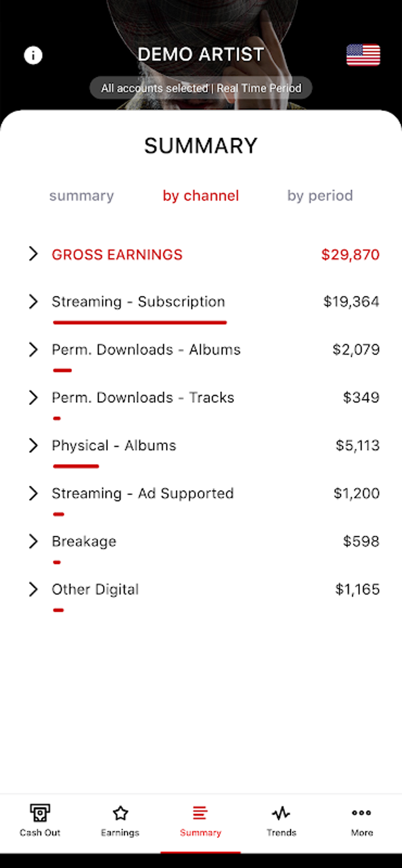Select the Summary navigation icon
This screenshot has width=402, height=868.
(200, 813)
